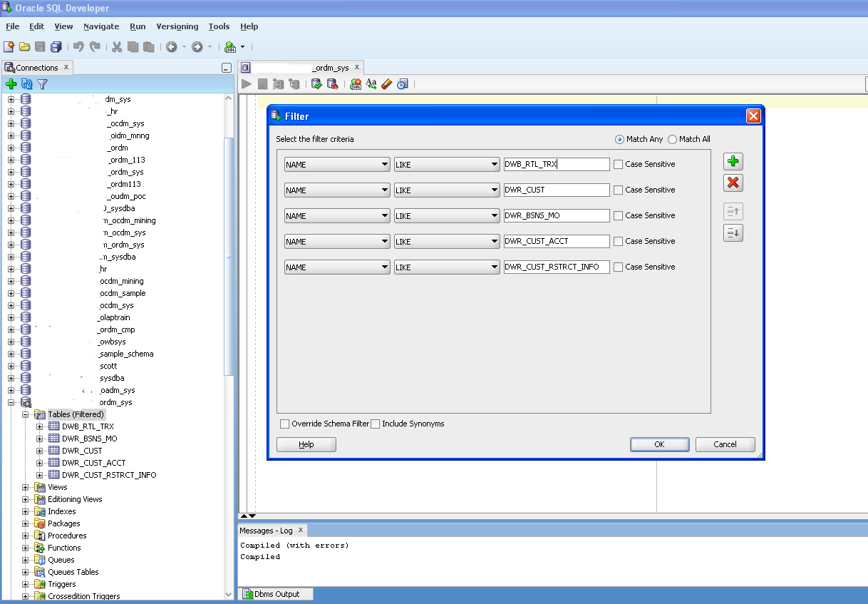Image resolution: width=868 pixels, height=604 pixels.
Task: Click the Run Statement play icon
Action: pyautogui.click(x=247, y=84)
